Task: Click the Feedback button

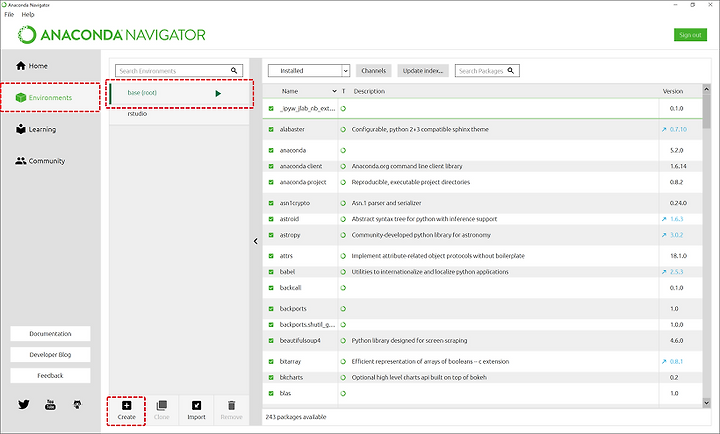Action: point(51,376)
